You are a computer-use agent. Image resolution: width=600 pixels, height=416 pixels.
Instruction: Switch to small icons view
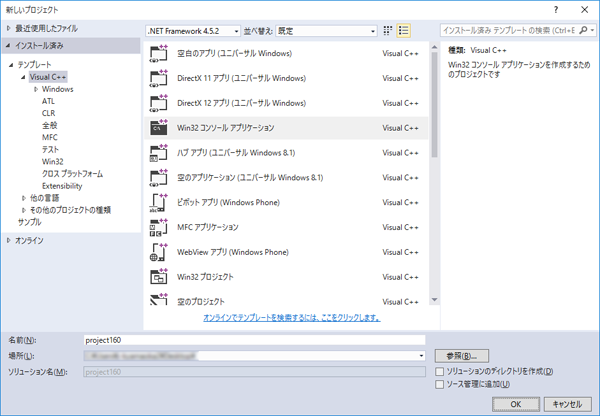tap(388, 31)
